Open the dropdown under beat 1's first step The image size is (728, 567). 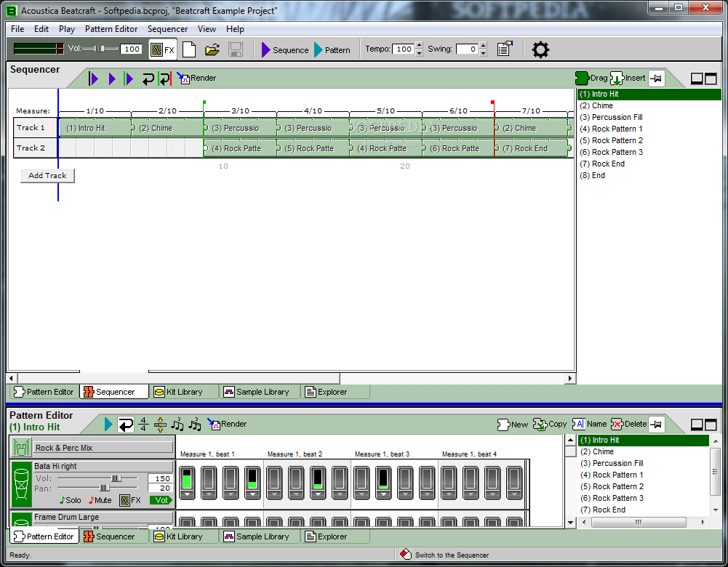(x=187, y=494)
